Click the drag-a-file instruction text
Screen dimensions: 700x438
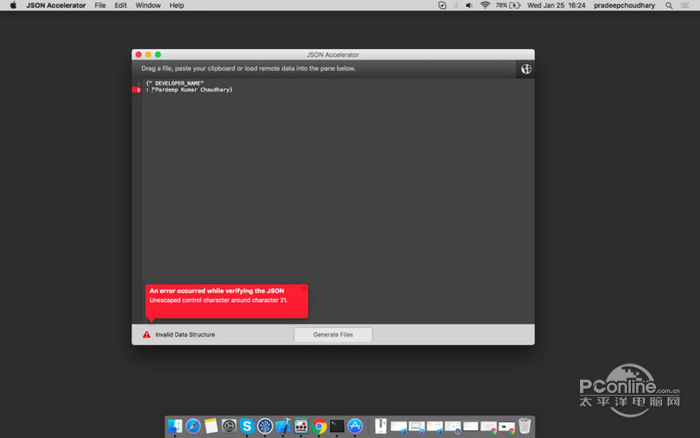pos(248,68)
